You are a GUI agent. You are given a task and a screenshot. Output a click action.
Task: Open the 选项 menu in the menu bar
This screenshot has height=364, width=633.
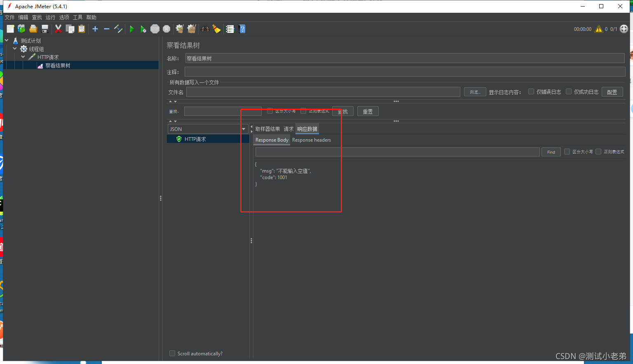click(x=64, y=17)
